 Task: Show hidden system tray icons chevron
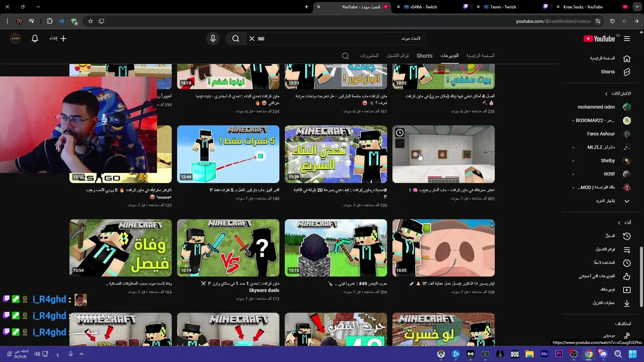82,354
